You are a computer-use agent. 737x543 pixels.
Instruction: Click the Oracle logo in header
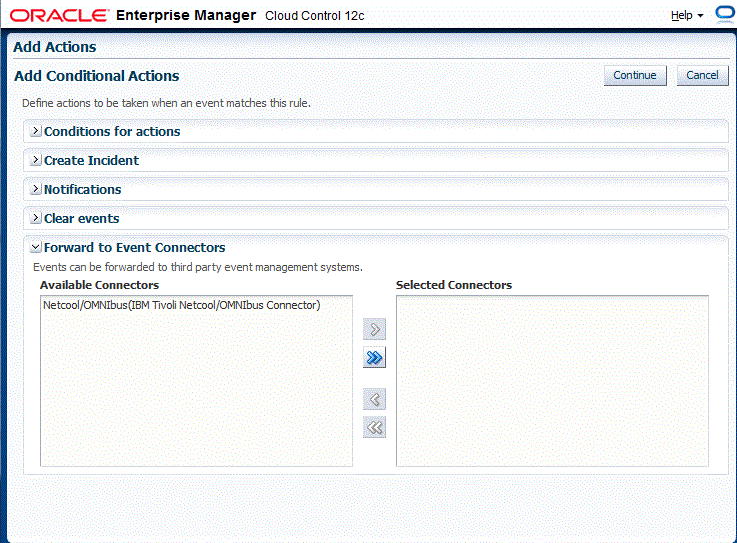coord(59,16)
